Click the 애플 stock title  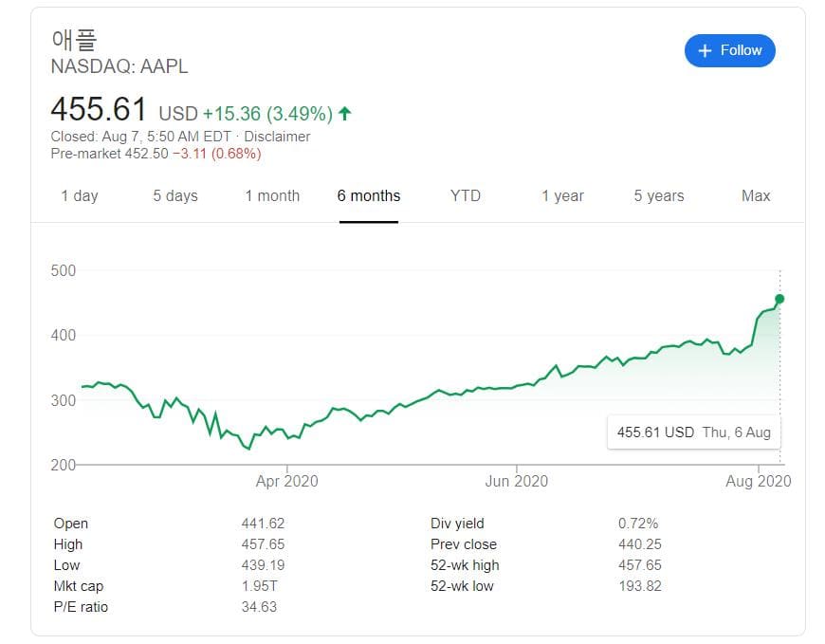(x=68, y=41)
